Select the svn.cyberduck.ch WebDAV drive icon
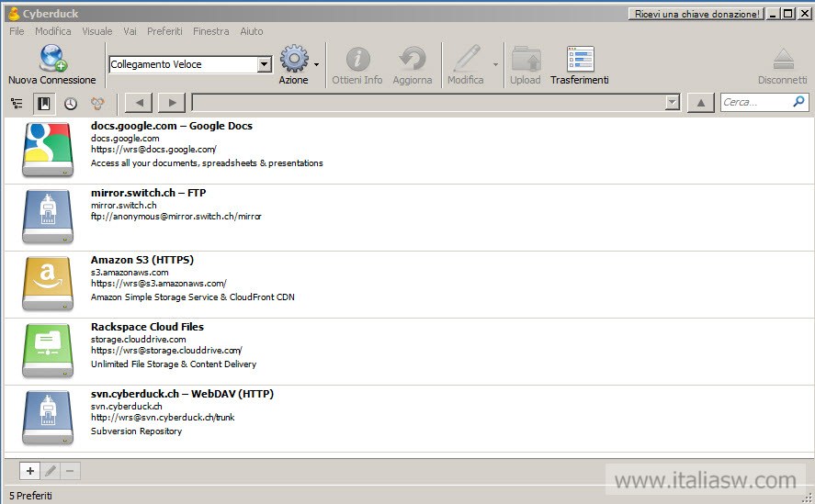This screenshot has width=815, height=504. point(48,419)
